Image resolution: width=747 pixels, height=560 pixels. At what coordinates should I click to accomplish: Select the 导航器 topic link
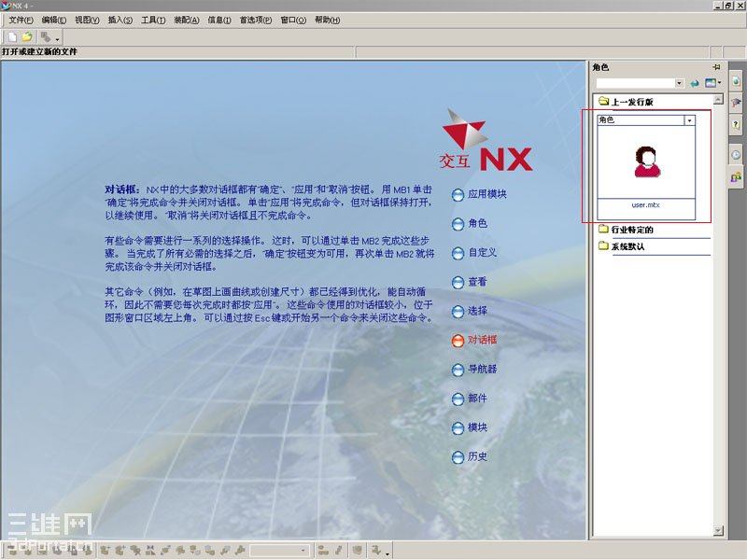click(474, 369)
